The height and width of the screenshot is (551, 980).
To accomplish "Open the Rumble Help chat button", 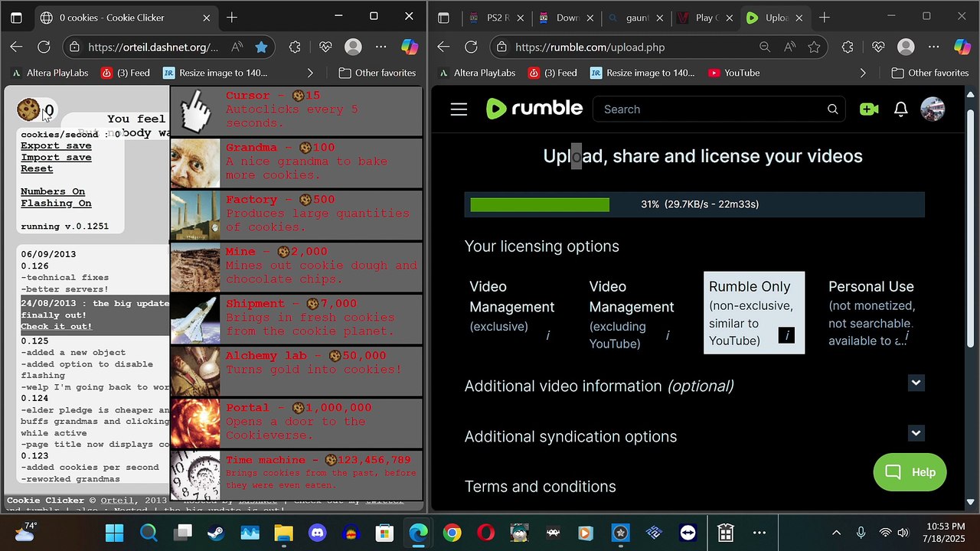I will pyautogui.click(x=910, y=472).
